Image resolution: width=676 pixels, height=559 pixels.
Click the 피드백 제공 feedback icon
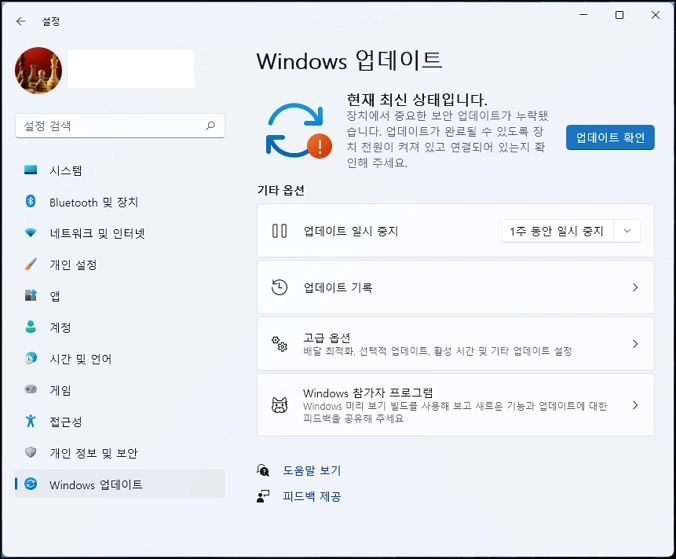263,497
